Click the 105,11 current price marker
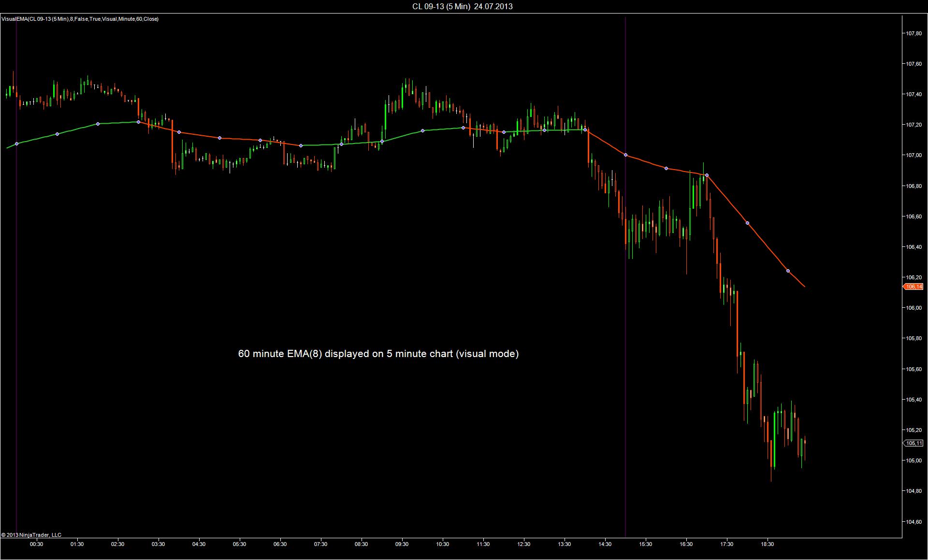928x560 pixels. coord(913,443)
